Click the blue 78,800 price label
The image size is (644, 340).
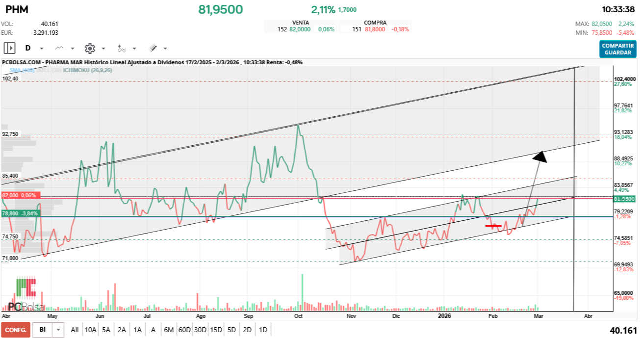point(20,213)
